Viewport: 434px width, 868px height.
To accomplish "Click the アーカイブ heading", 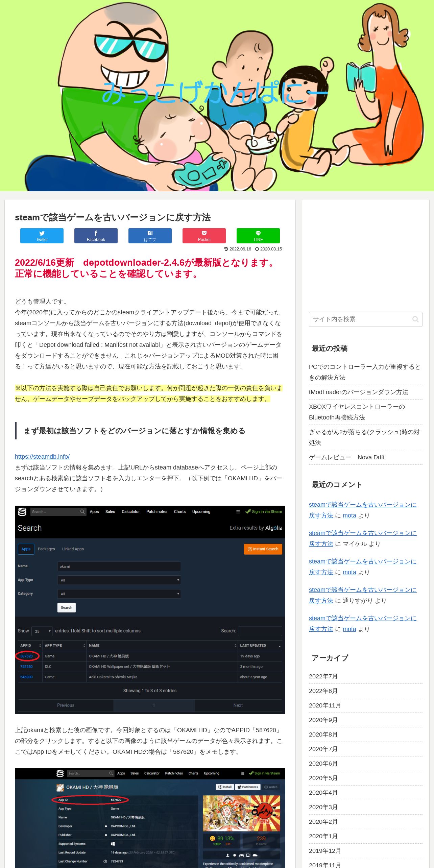I will [330, 658].
